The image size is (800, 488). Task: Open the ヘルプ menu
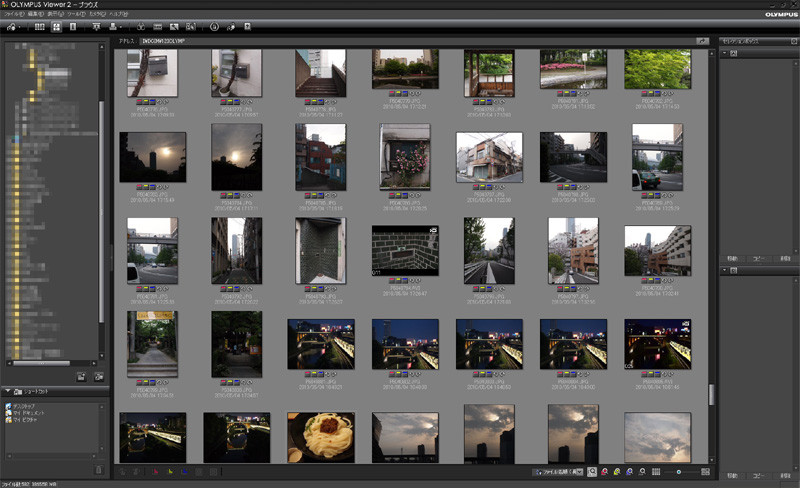(x=119, y=14)
